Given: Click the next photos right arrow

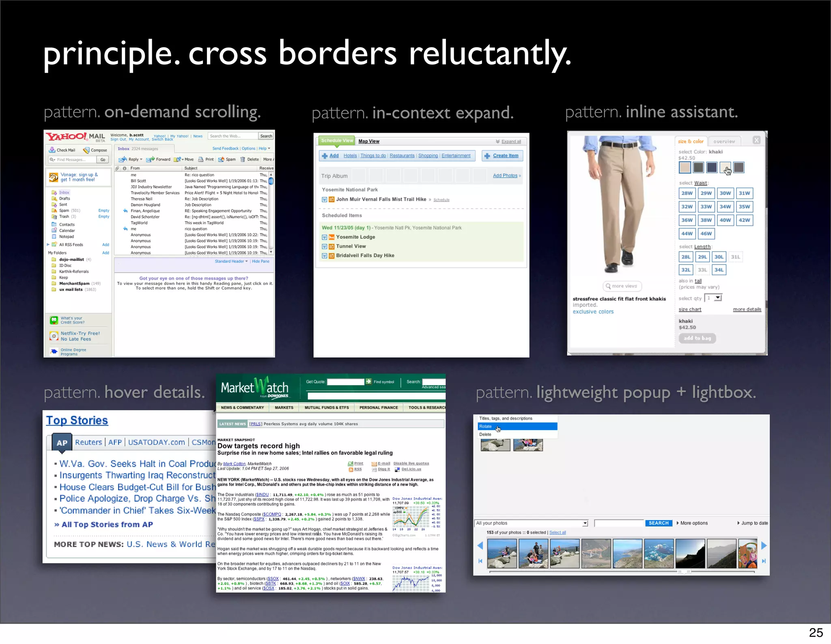Looking at the screenshot, I should point(764,546).
